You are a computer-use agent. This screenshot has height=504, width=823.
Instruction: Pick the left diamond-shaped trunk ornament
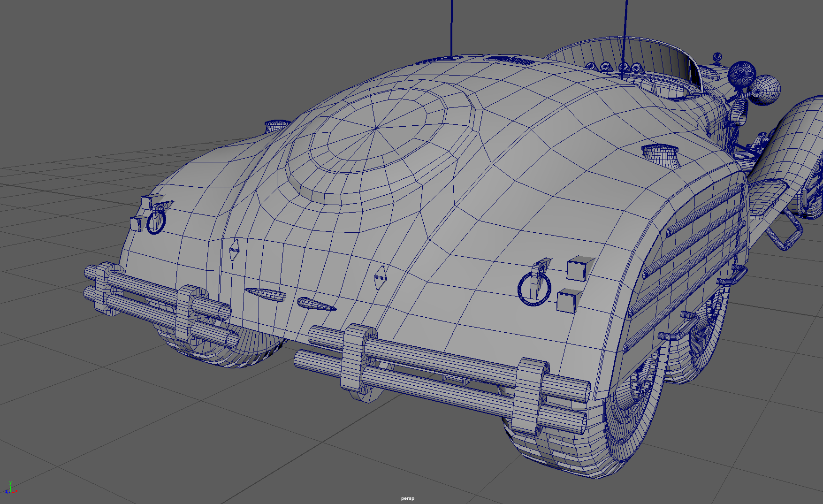(234, 250)
